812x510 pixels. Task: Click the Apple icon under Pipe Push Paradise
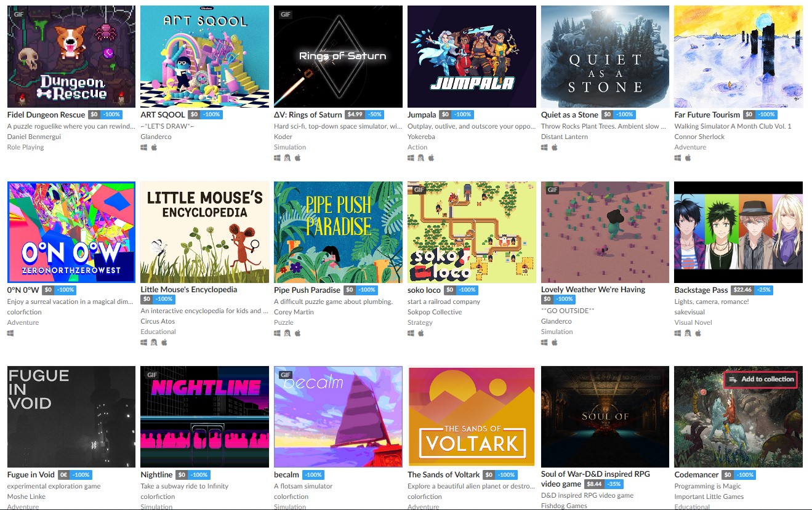point(297,333)
